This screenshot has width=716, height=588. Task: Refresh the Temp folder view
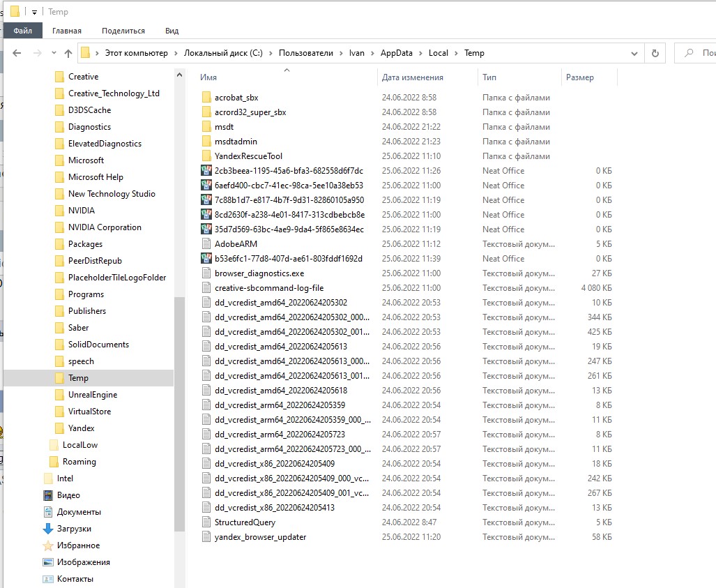pos(655,54)
